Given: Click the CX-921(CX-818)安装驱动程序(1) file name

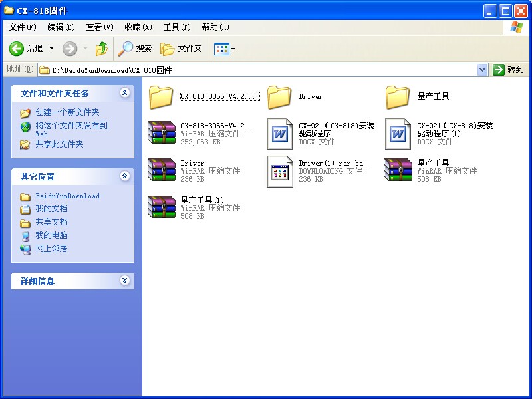Looking at the screenshot, I should (x=455, y=130).
